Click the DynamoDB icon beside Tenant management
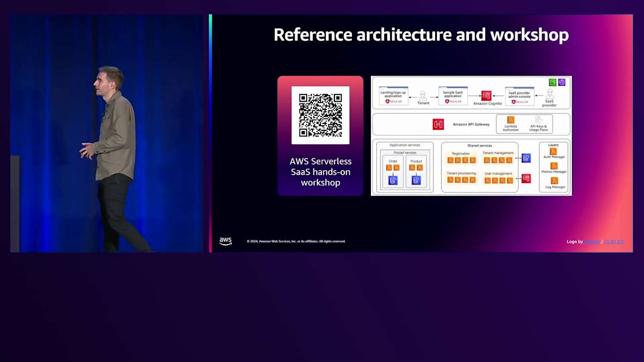 (x=526, y=158)
